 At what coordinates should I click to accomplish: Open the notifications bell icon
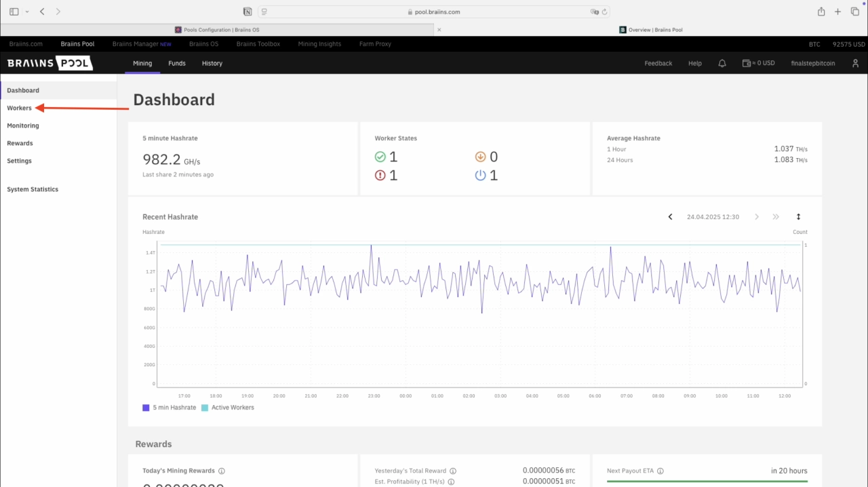tap(722, 63)
